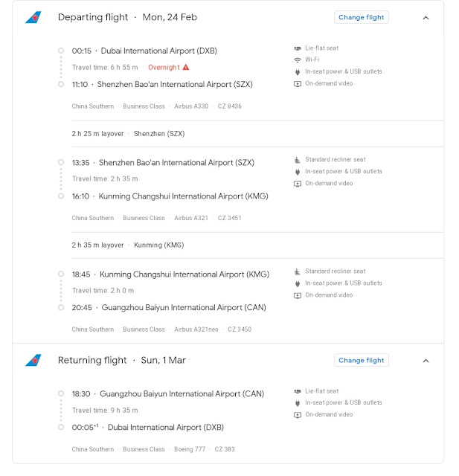
Task: Collapse the Returning flight details chevron
Action: point(426,361)
